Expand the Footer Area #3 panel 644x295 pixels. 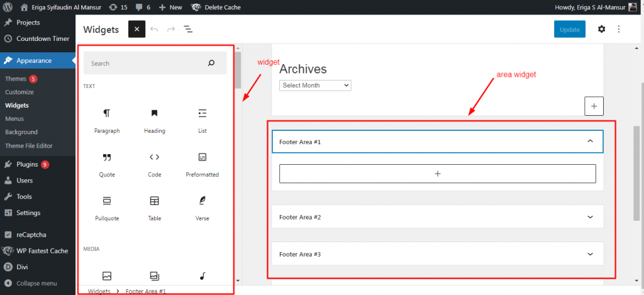pyautogui.click(x=438, y=254)
